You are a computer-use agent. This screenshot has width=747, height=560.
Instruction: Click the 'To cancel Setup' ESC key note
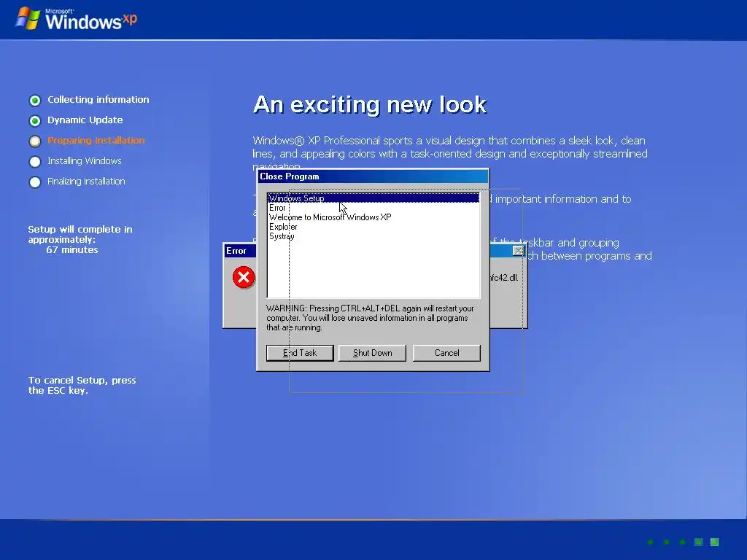click(82, 385)
